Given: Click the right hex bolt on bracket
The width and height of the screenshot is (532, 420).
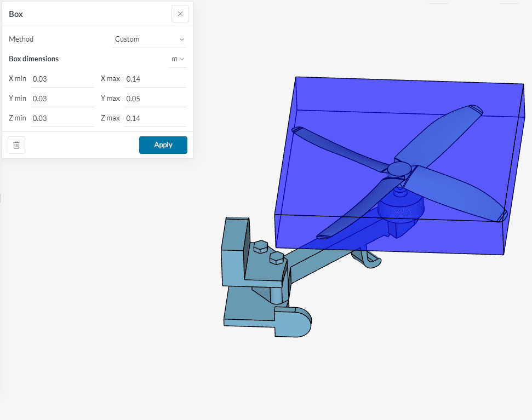Looking at the screenshot, I should pyautogui.click(x=277, y=257).
